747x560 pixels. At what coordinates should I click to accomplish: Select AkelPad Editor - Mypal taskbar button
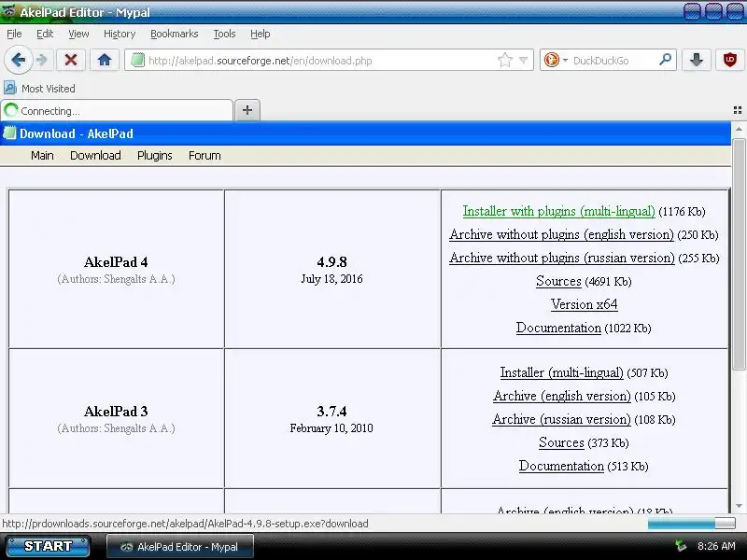179,547
